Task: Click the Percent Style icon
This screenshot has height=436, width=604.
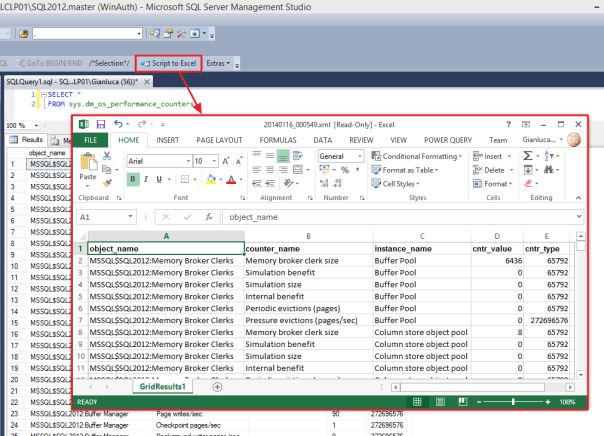Action: tap(345, 170)
